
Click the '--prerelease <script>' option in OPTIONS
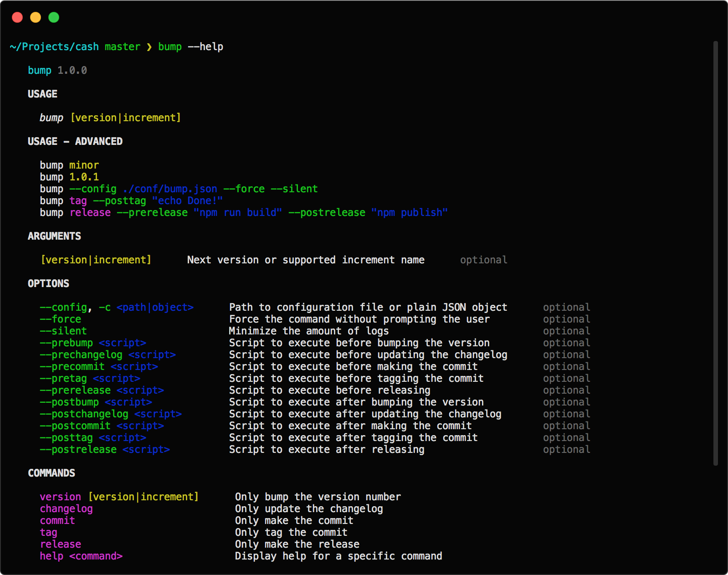pos(102,390)
